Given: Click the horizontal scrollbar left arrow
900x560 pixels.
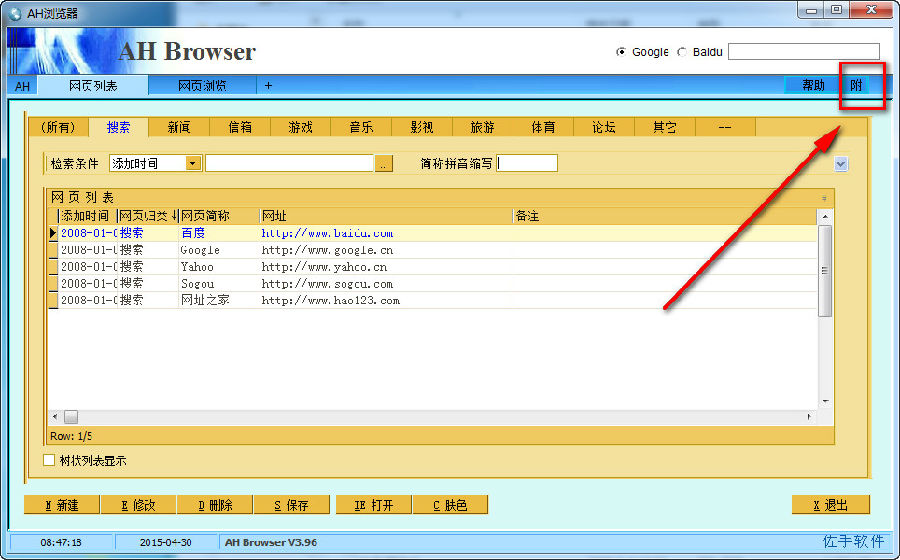Looking at the screenshot, I should pyautogui.click(x=55, y=417).
